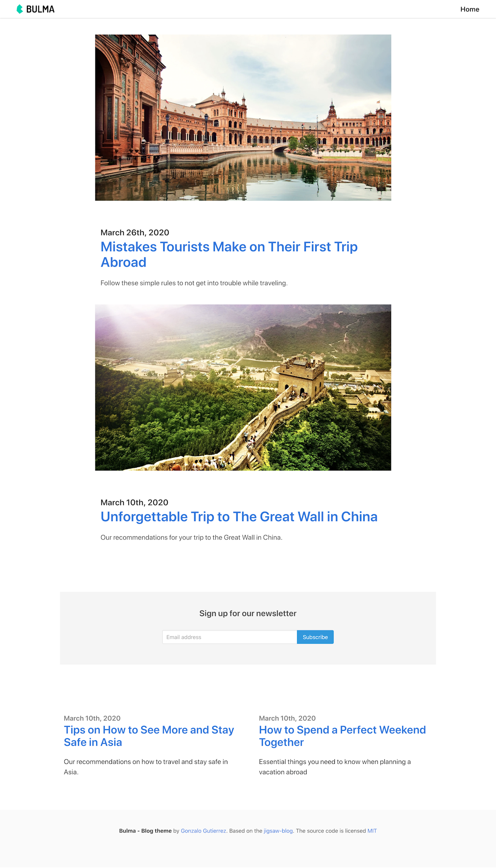This screenshot has width=496, height=868.
Task: Click the Bulma logo icon
Action: (19, 9)
